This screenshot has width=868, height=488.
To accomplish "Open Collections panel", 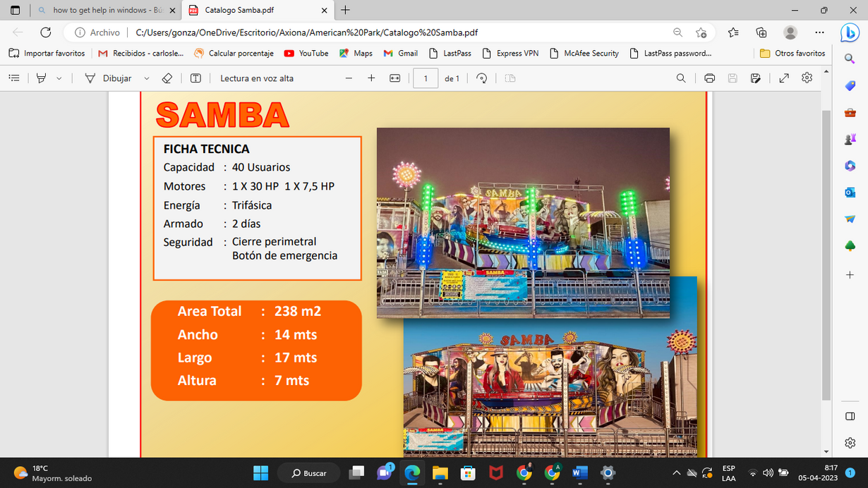I will click(761, 32).
